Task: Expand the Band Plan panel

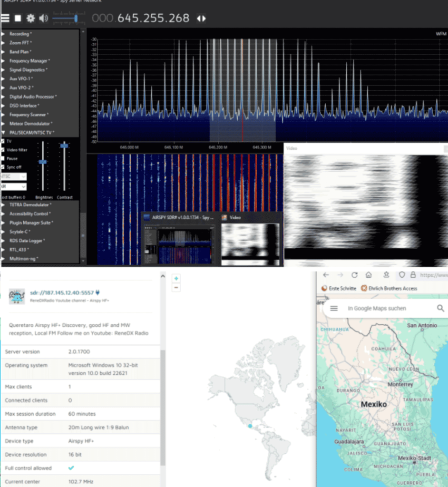Action: (x=20, y=52)
